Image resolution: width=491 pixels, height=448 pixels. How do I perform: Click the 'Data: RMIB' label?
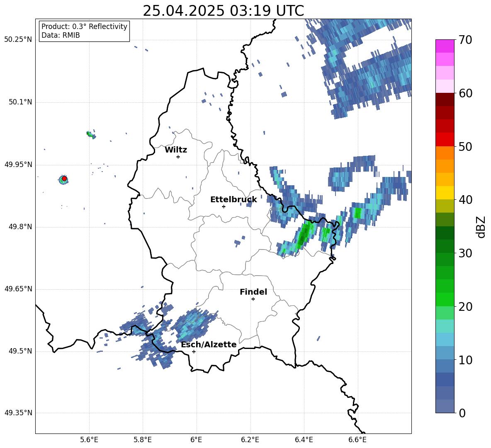click(61, 35)
